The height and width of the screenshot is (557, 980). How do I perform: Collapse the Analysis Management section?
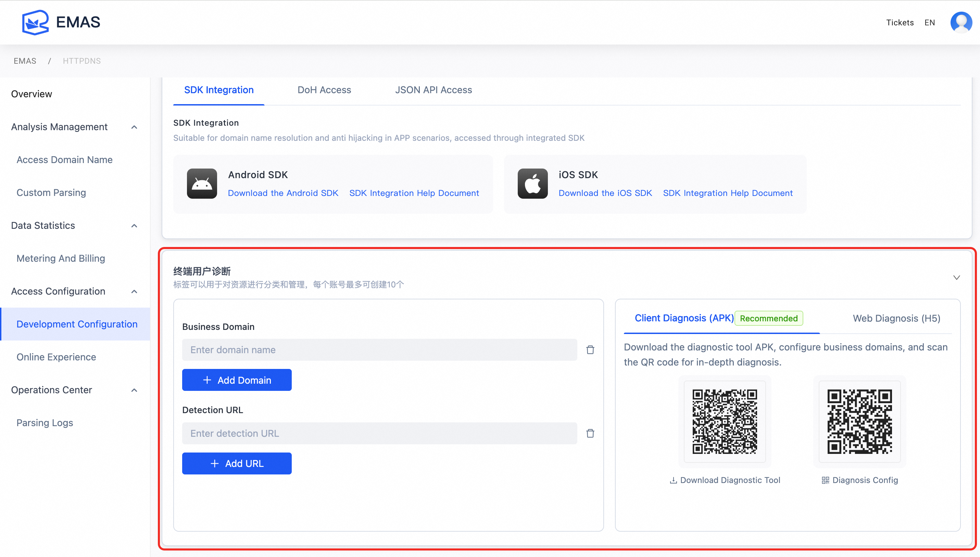134,127
